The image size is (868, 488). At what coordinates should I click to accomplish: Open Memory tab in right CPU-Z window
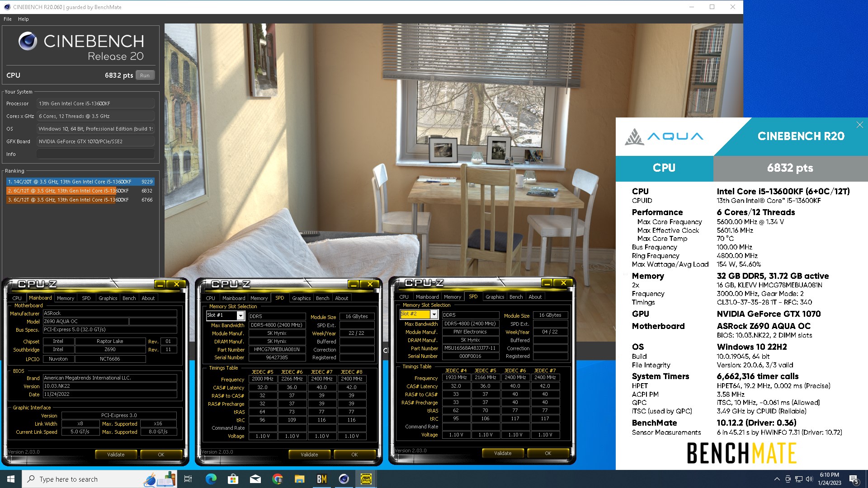pyautogui.click(x=453, y=297)
